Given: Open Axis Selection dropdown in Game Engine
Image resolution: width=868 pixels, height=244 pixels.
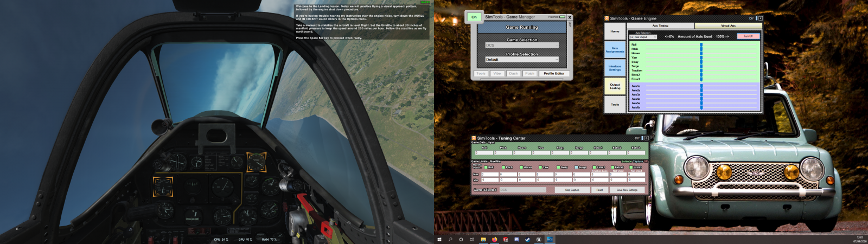Looking at the screenshot, I should click(x=643, y=37).
